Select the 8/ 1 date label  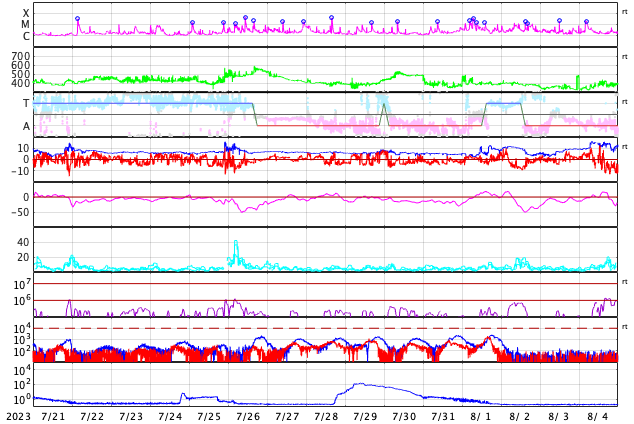pos(481,416)
